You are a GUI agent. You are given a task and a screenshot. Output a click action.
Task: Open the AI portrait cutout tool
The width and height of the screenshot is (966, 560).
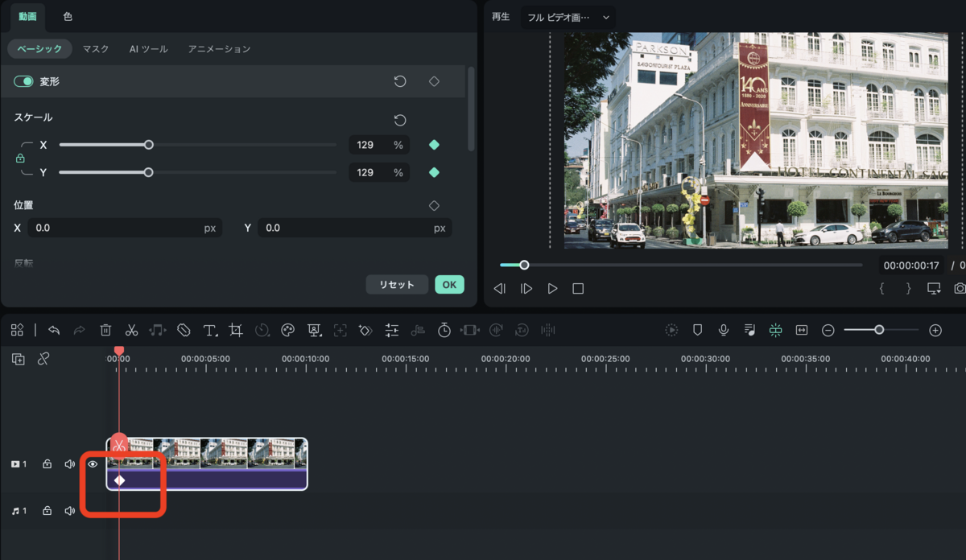tap(314, 330)
